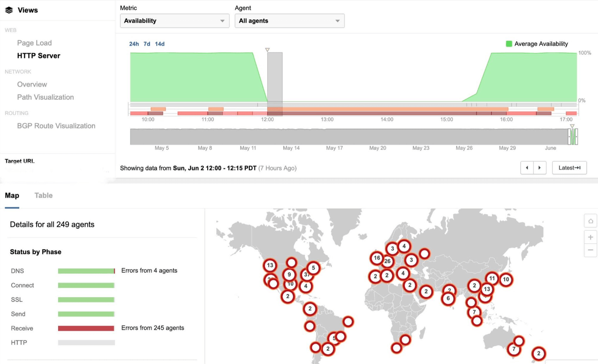Viewport: 598px width, 364px height.
Task: Reset map view using the home icon
Action: point(590,220)
